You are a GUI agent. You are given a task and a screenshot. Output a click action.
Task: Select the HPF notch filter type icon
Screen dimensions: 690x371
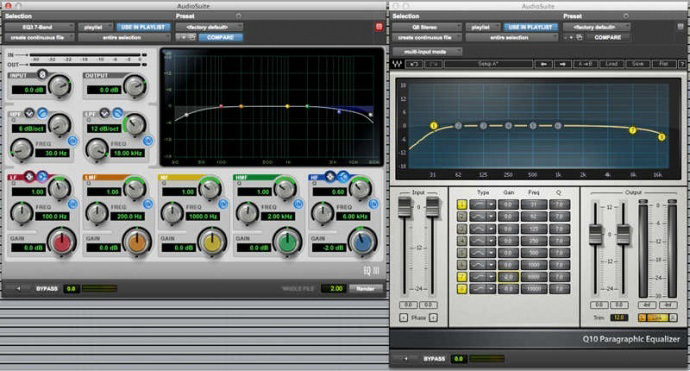click(x=29, y=114)
